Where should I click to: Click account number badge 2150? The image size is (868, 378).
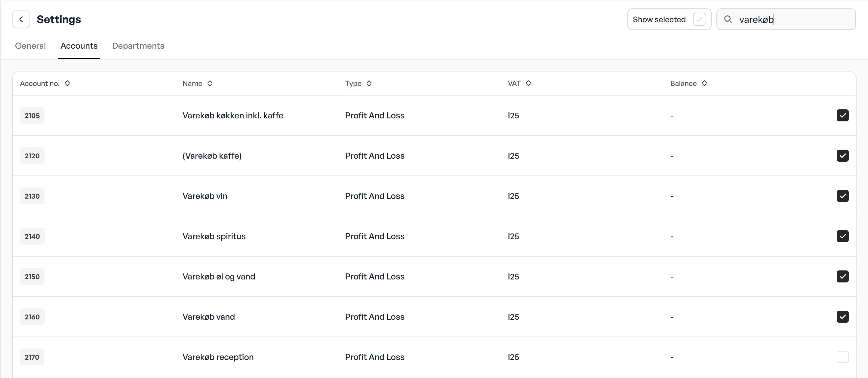point(32,277)
